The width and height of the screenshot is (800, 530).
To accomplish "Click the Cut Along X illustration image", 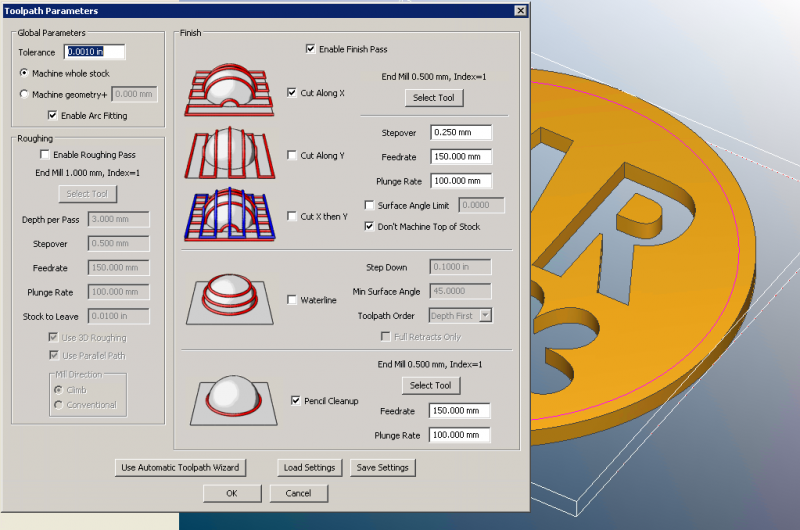I will (229, 90).
